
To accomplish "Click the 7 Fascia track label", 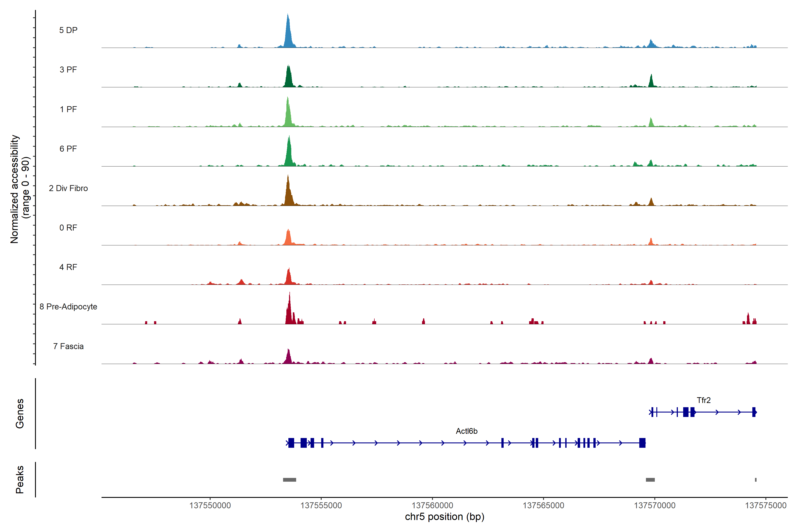I will (68, 346).
